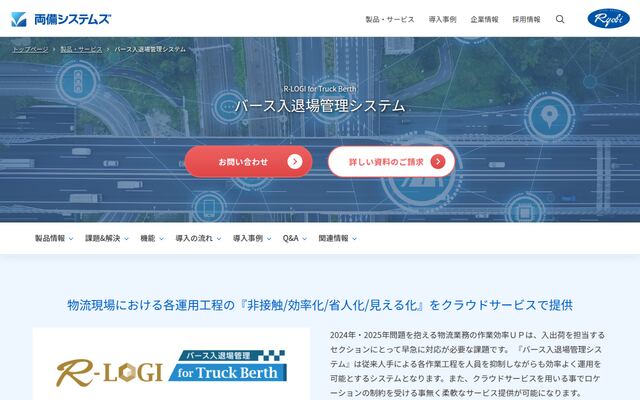The height and width of the screenshot is (400, 640).
Task: Click the バース入退場管理システム hero title
Action: pos(320,106)
